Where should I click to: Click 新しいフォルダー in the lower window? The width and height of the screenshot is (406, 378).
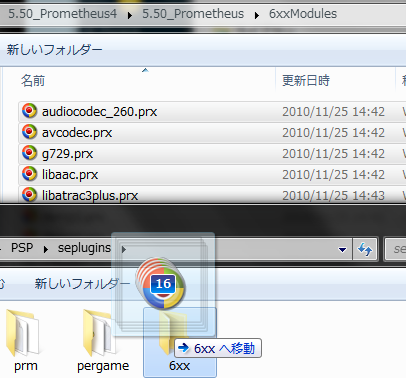click(82, 284)
